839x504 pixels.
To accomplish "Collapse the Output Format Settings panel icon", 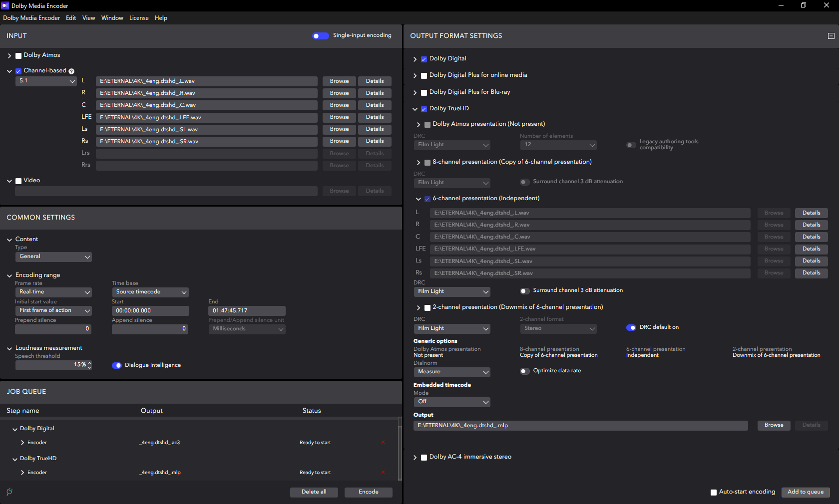I will point(831,36).
